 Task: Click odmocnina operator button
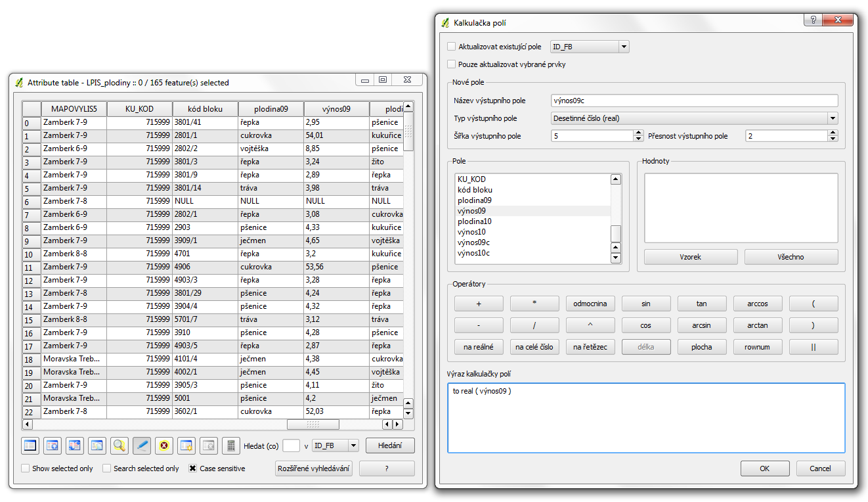coord(590,304)
